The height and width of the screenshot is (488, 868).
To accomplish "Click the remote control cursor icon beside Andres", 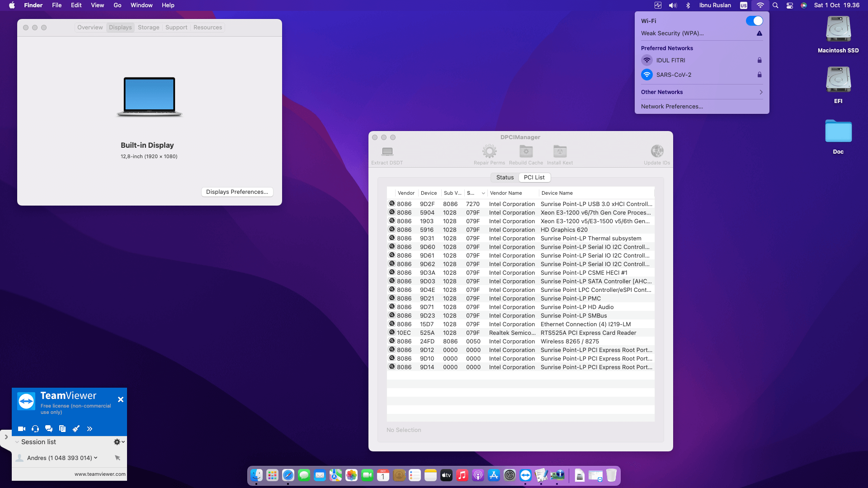I will [118, 458].
